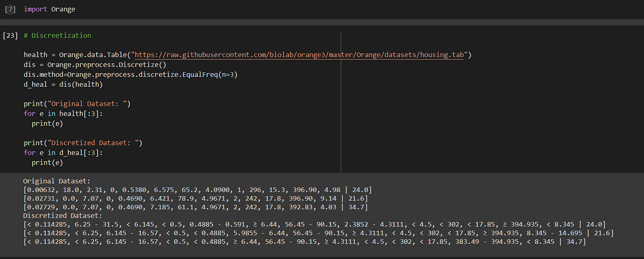Select the original output row ending with 21.6
Screen dimensions: 644x259
pyautogui.click(x=195, y=198)
